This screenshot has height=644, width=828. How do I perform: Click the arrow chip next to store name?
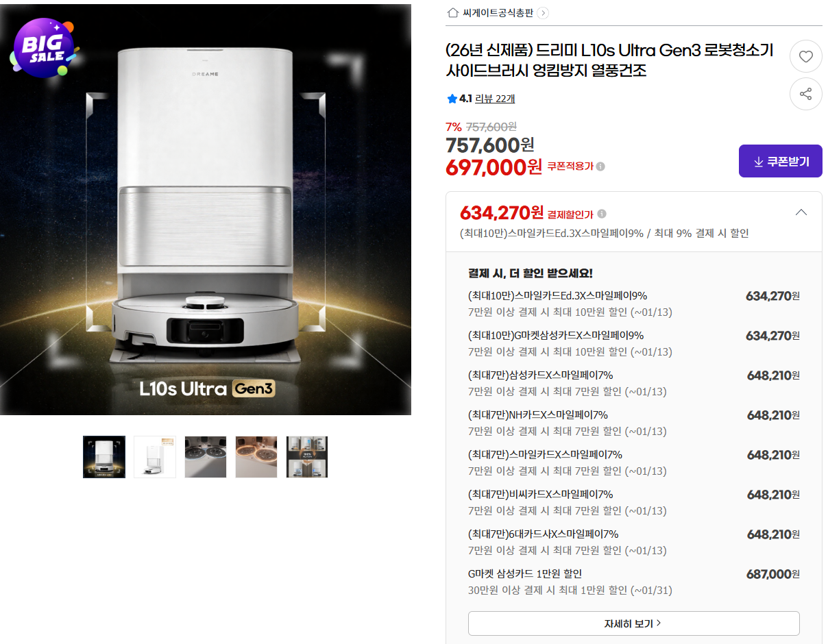(543, 12)
